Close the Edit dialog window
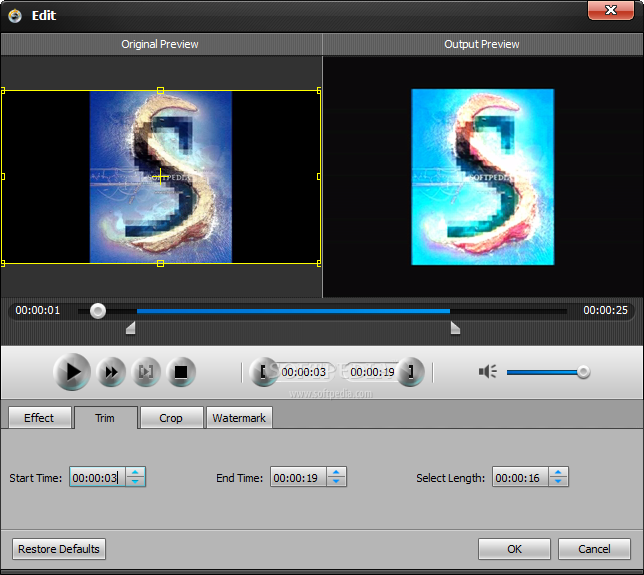 [611, 10]
